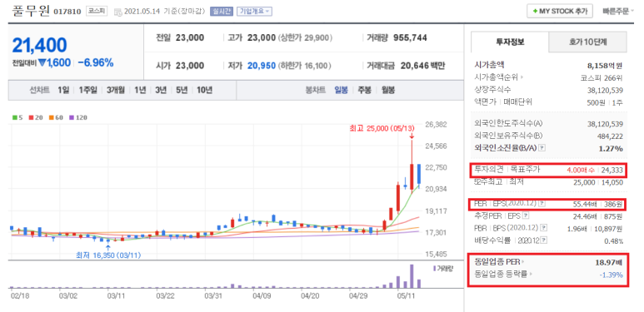Select the 1일 line chart period
This screenshot has height=312, width=644.
(63, 90)
